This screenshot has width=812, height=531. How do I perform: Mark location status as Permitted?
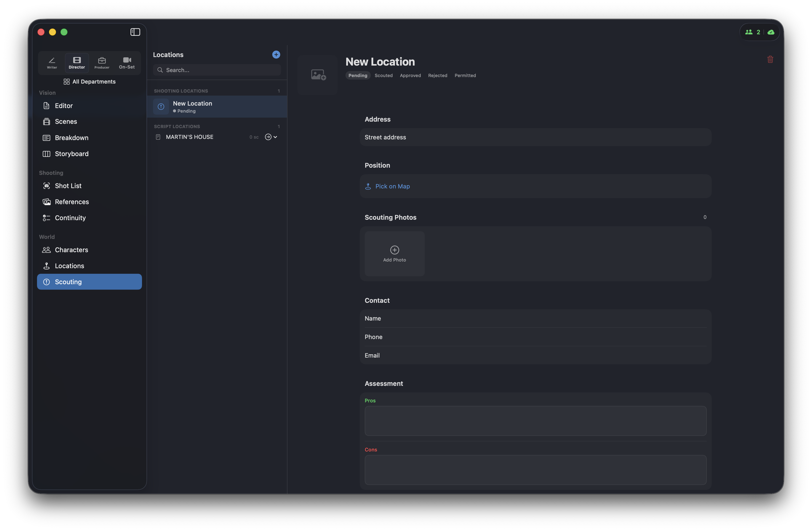point(465,76)
